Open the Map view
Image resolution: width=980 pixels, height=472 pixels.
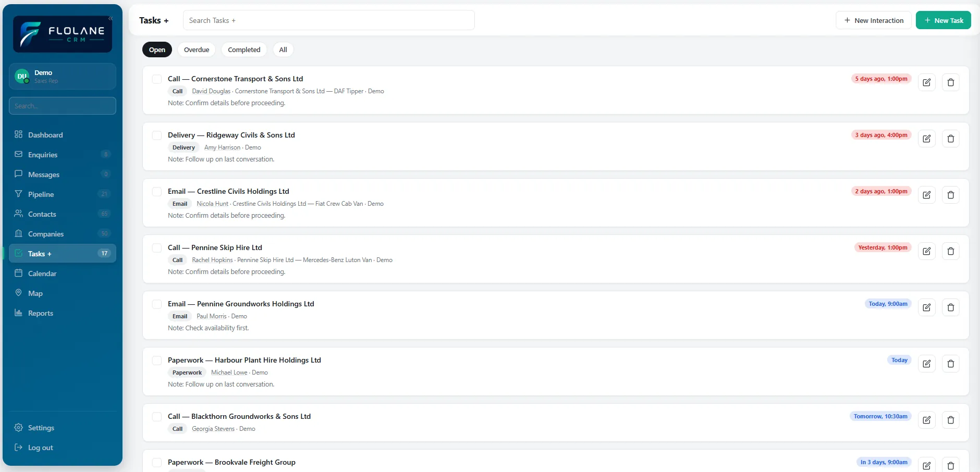[x=63, y=293]
